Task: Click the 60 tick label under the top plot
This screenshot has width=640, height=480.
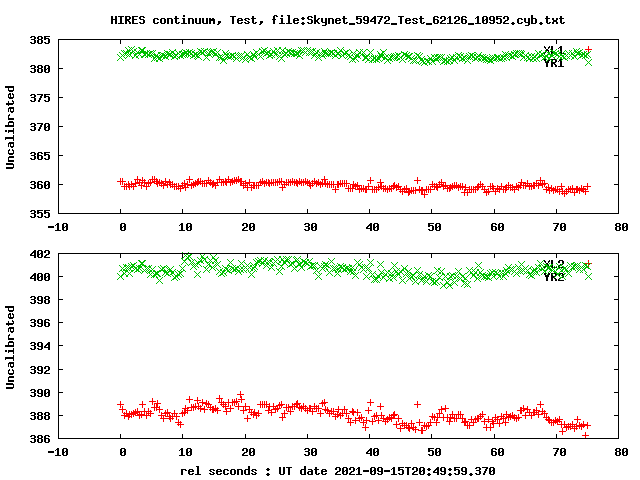Action: click(497, 227)
